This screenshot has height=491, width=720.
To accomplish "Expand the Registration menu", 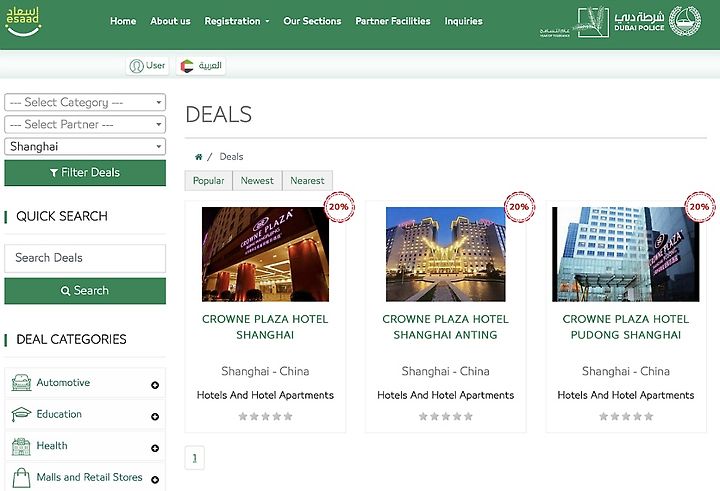I will coord(237,21).
